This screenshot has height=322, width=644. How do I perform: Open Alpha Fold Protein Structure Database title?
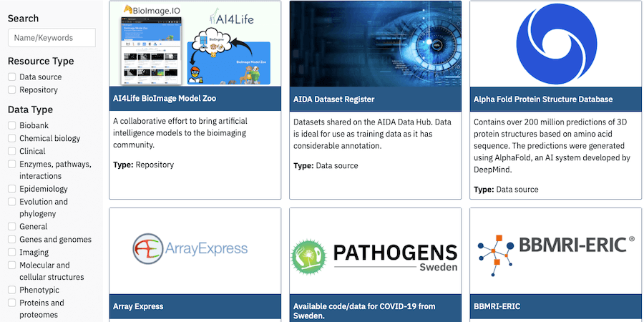point(543,99)
